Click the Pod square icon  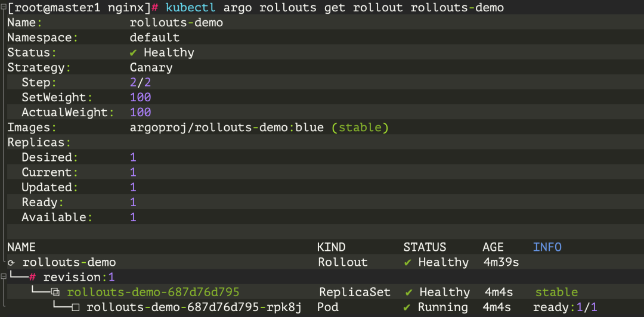(76, 307)
